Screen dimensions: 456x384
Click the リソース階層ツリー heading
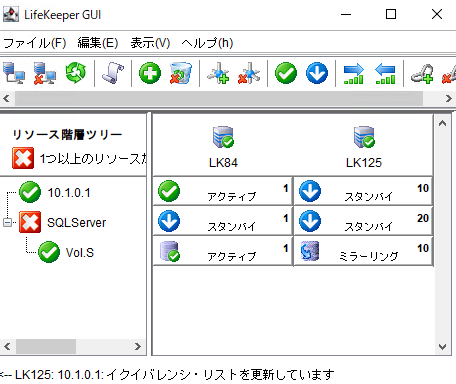68,135
